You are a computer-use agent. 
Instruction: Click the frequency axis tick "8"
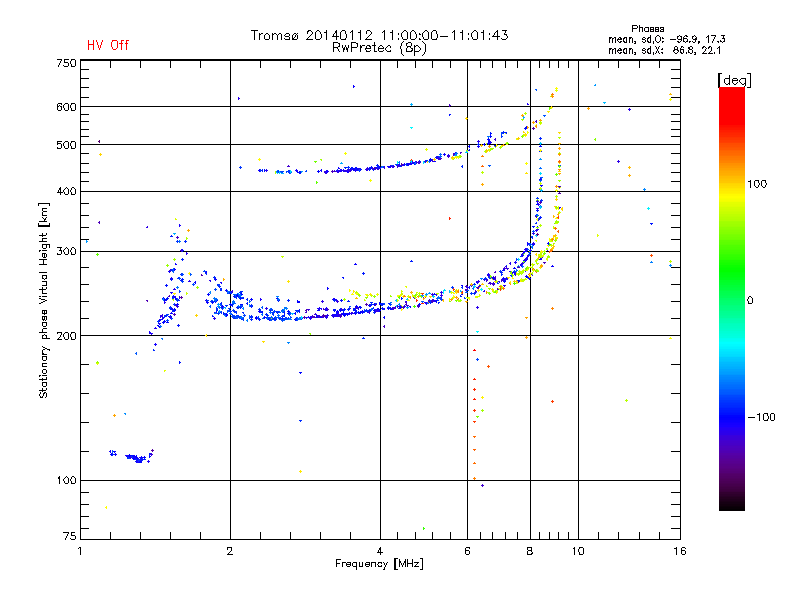pos(530,551)
